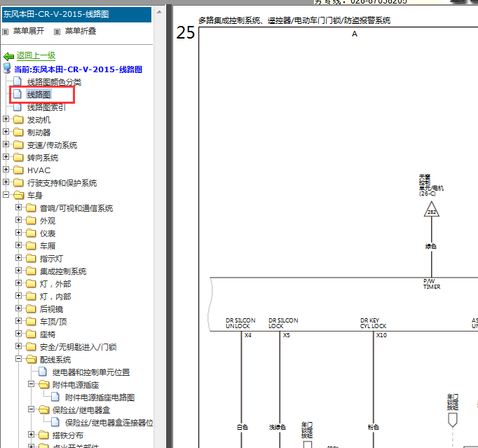This screenshot has height=448, width=478.
Task: Click the 后视镜 folder icon
Action: point(31,308)
